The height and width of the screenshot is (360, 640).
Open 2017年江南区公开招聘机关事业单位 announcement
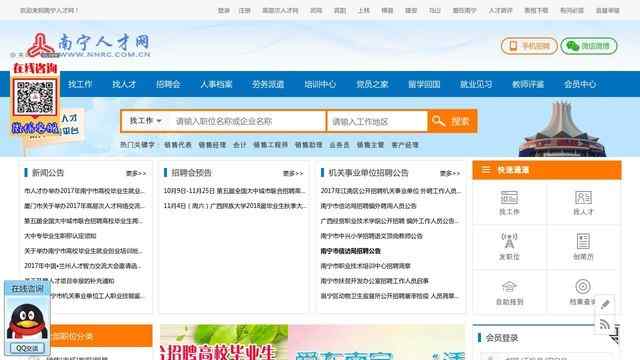coord(391,191)
